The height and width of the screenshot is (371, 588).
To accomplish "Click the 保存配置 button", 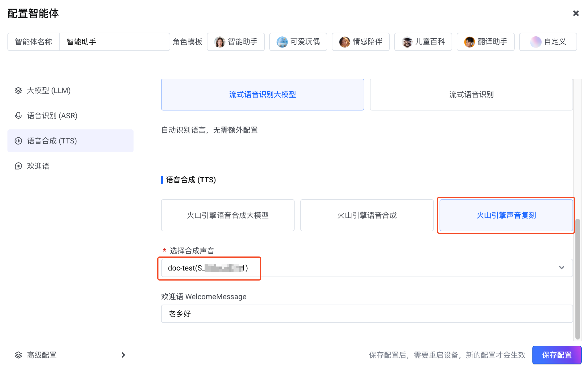I will coord(557,355).
